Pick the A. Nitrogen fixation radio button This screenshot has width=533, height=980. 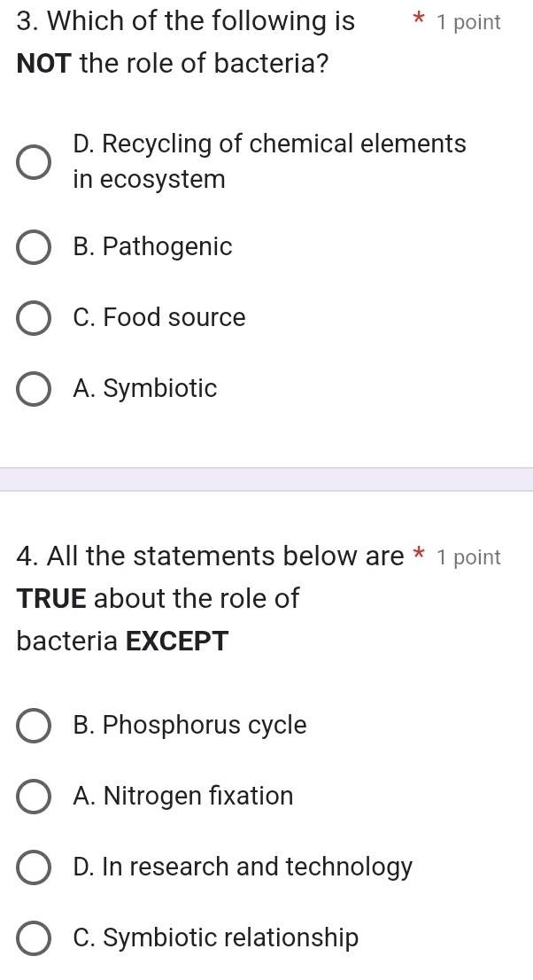tap(34, 797)
